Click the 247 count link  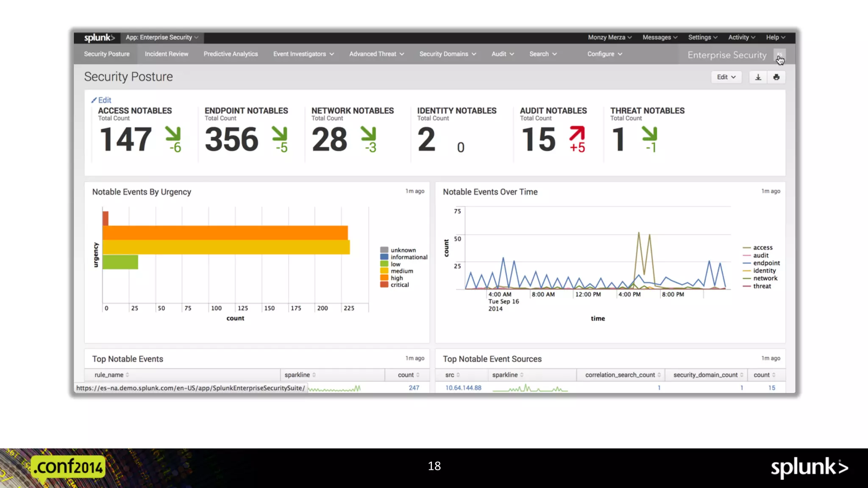[x=414, y=388]
